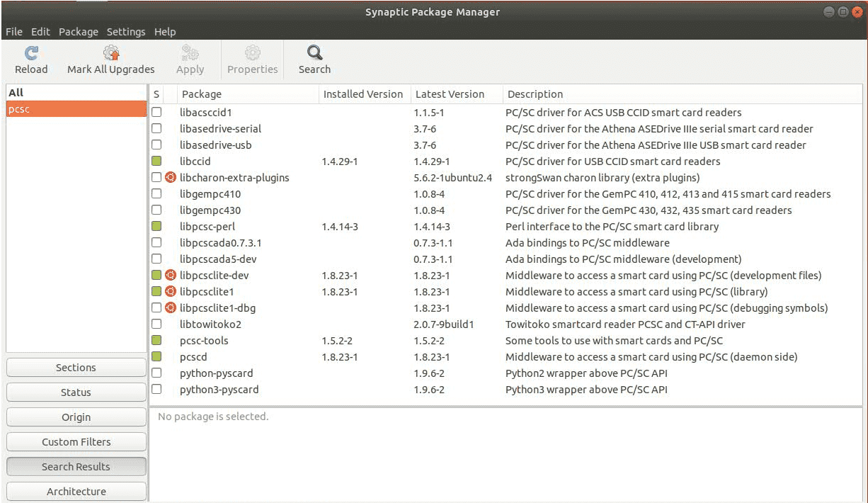Toggle installed status box for libccid
The image size is (868, 503).
(156, 162)
